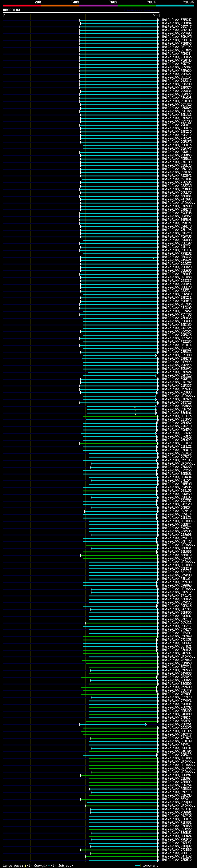
Task: Select hit UniRef100_B9HJY5
Action: (x=176, y=37)
